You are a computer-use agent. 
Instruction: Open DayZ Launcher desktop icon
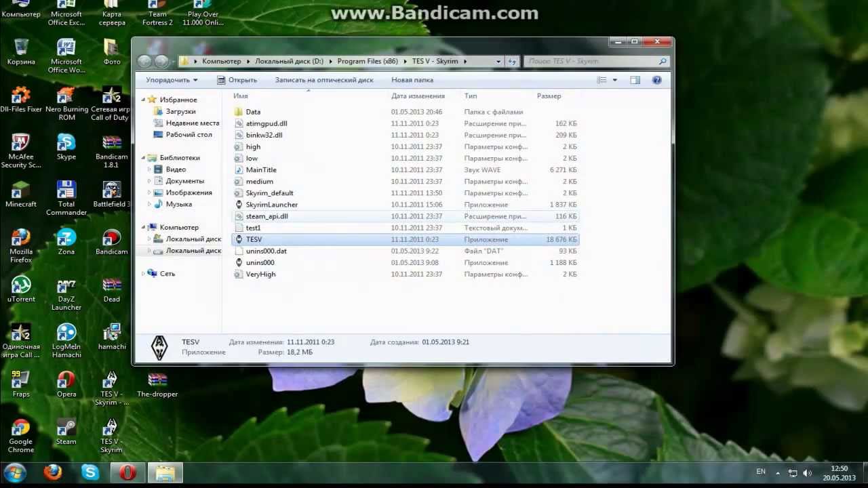(66, 293)
